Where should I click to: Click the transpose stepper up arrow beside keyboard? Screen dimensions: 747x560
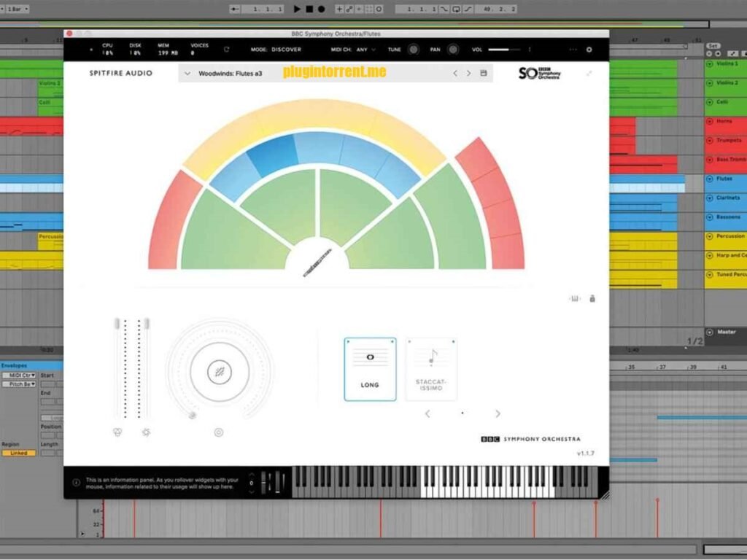(x=252, y=474)
